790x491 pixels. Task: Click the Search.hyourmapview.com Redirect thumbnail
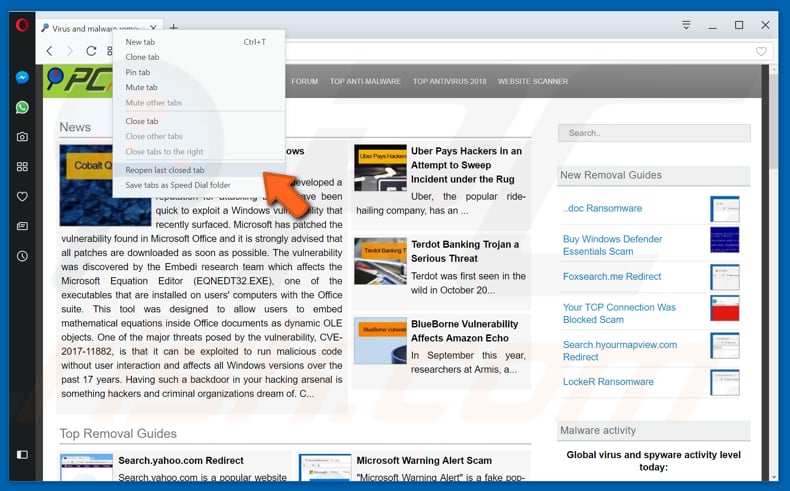(x=725, y=345)
